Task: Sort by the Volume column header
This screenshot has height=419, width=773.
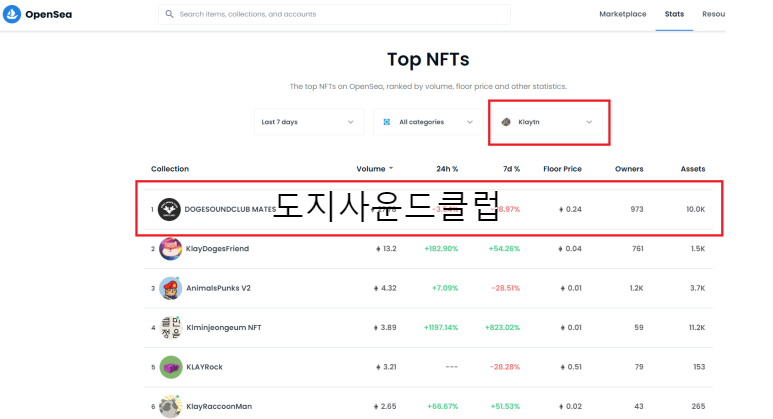Action: [371, 169]
